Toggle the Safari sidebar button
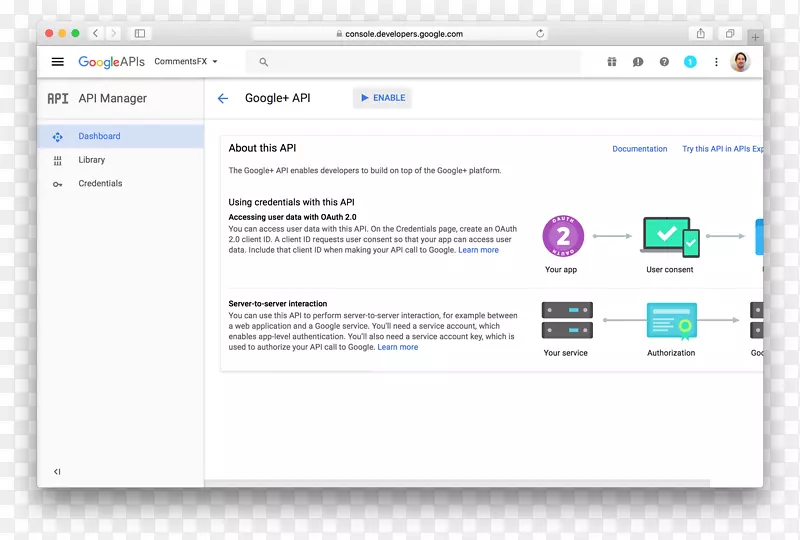This screenshot has height=540, width=800. pyautogui.click(x=140, y=33)
